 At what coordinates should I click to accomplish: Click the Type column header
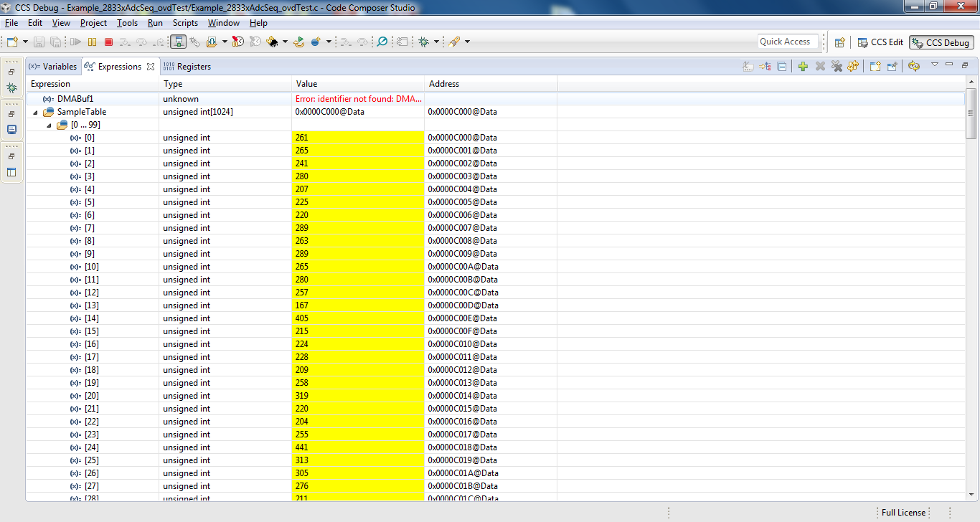[226, 84]
